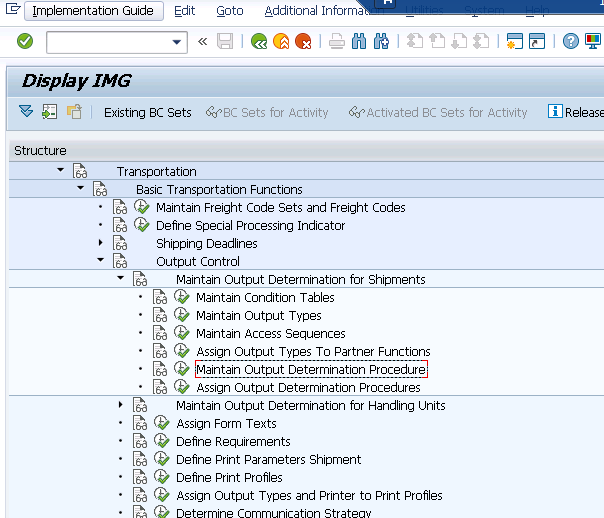Click the green Back arrow icon
Image resolution: width=604 pixels, height=518 pixels.
(x=259, y=41)
